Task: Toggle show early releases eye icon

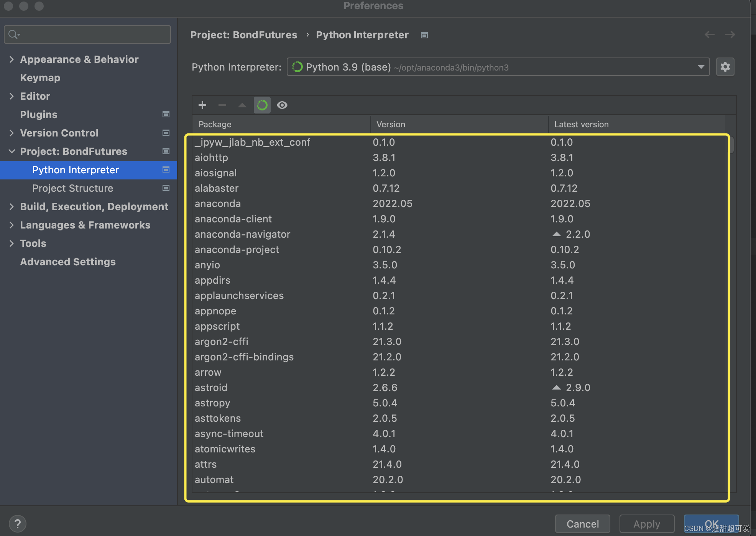Action: [282, 105]
